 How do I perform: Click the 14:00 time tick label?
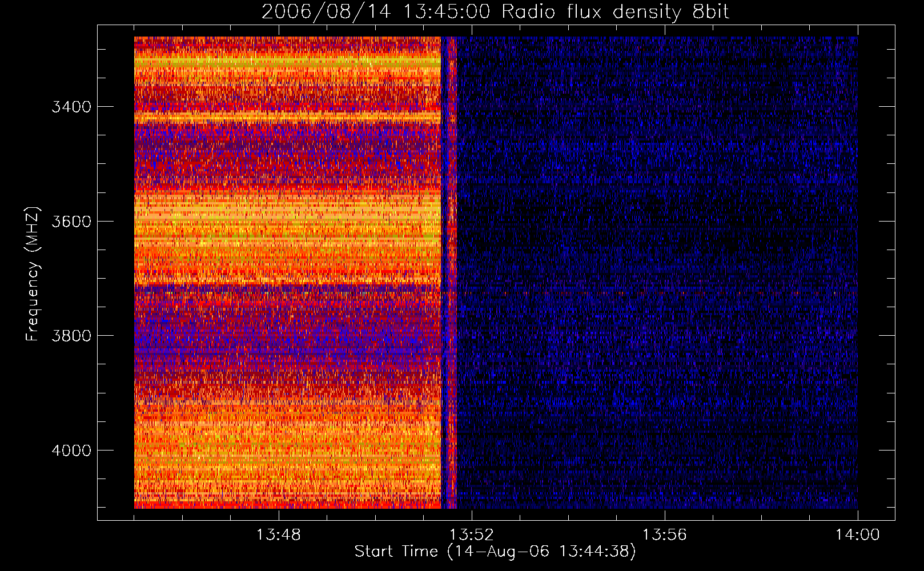[857, 535]
